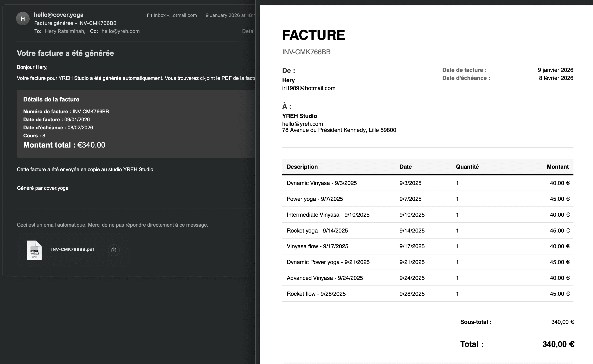593x364 pixels.
Task: Click hello@yreh.com under YREH Studio in the invoice
Action: click(x=302, y=123)
